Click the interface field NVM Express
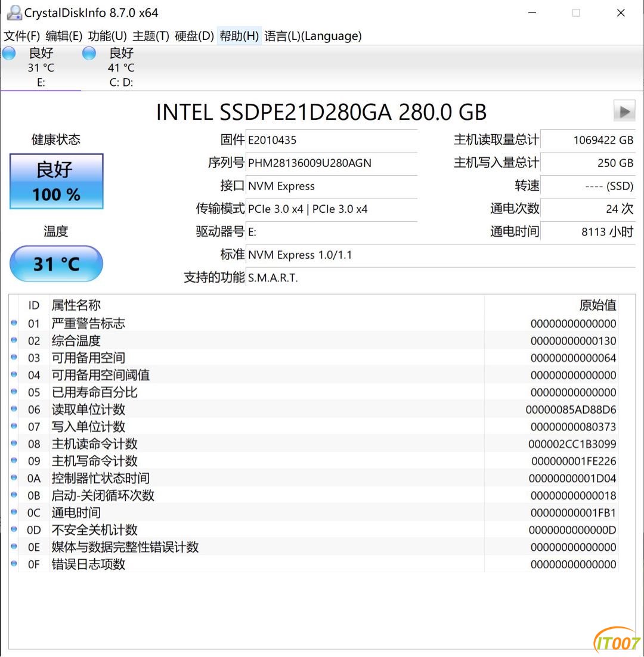This screenshot has height=657, width=644. tap(332, 186)
